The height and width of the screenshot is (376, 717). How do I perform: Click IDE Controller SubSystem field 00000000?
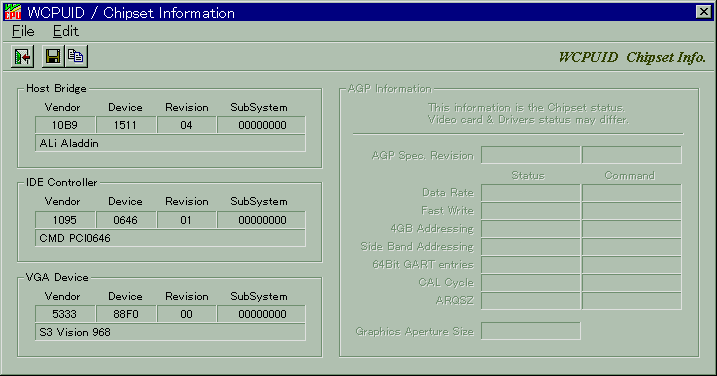pos(262,220)
